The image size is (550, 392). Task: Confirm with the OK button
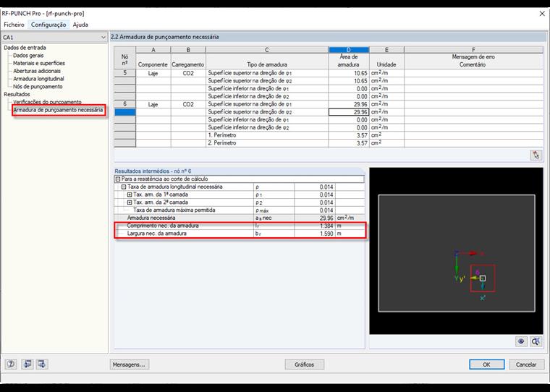click(x=486, y=365)
